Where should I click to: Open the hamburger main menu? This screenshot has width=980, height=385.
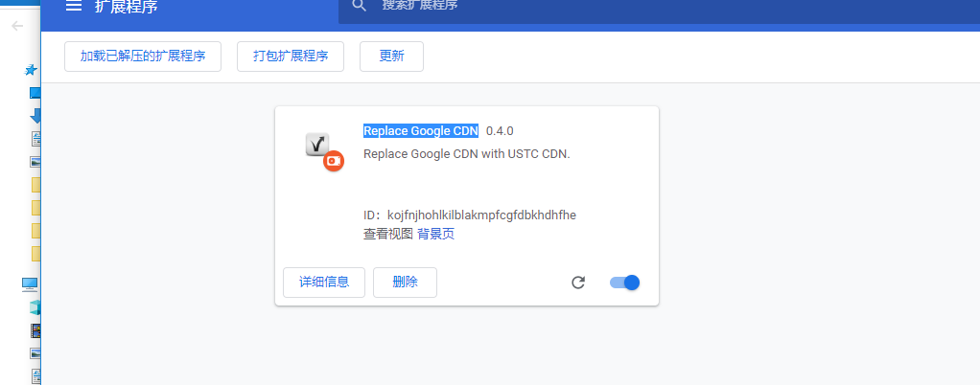click(74, 7)
